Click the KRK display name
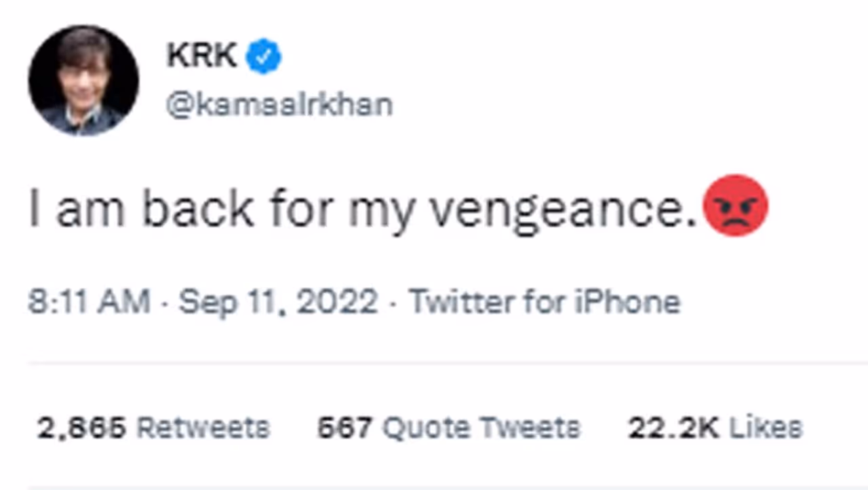This screenshot has width=868, height=490. pos(201,56)
